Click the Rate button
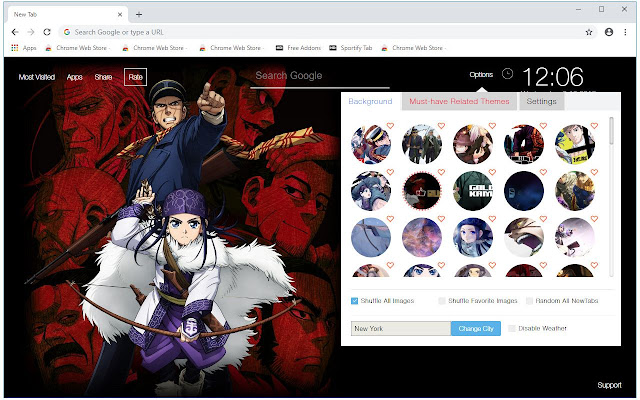 point(135,77)
